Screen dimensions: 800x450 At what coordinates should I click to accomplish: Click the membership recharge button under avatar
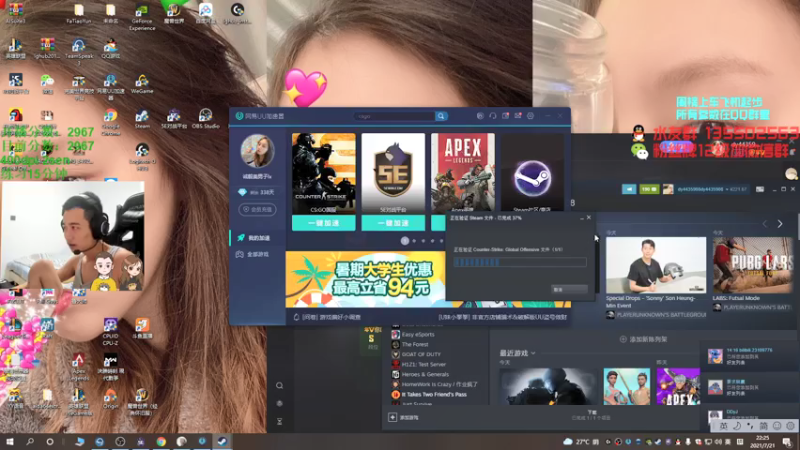[257, 209]
